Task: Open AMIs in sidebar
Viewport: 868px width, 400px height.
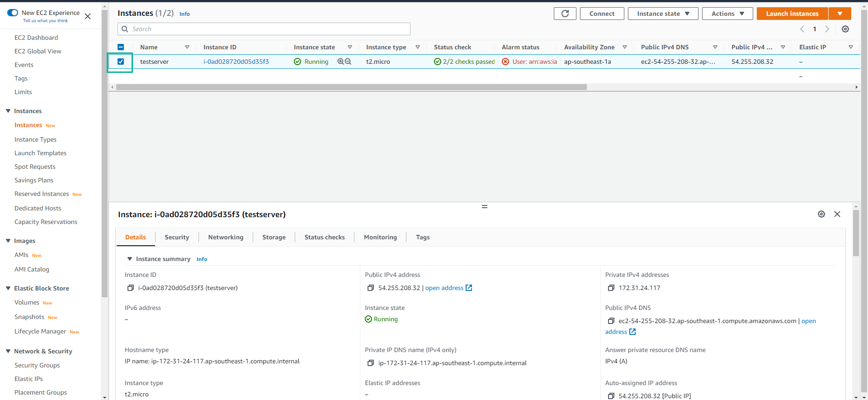Action: 21,255
